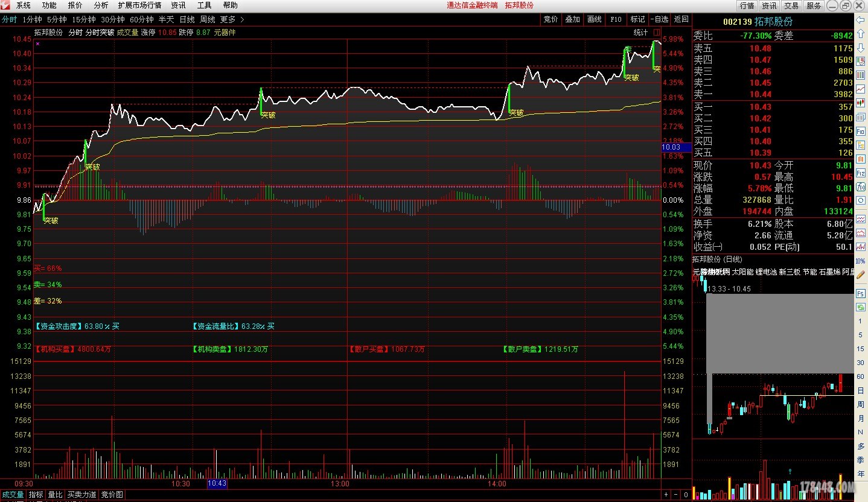Select the 30-minute period in sidebar
Viewport: 868px width, 502px height.
[861, 363]
